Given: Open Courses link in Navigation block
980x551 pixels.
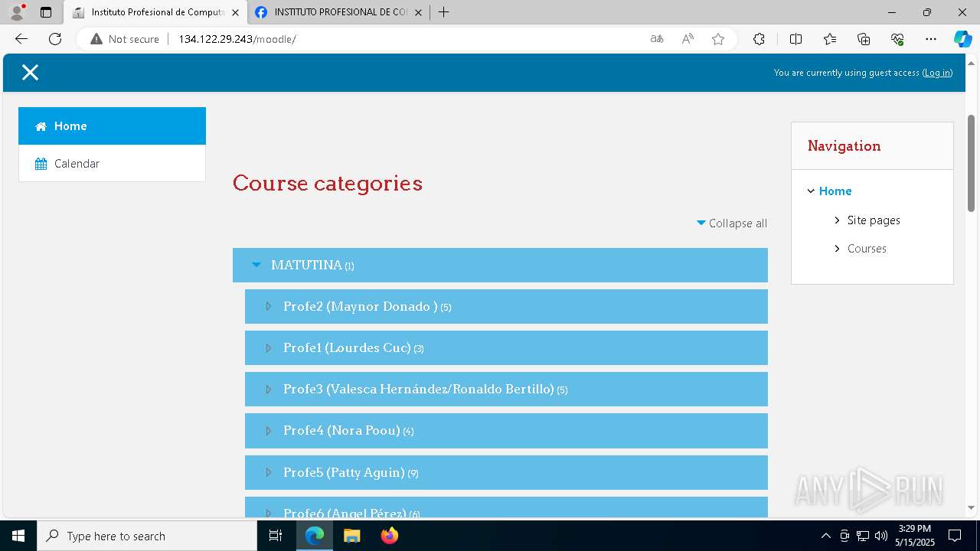Looking at the screenshot, I should [x=867, y=249].
